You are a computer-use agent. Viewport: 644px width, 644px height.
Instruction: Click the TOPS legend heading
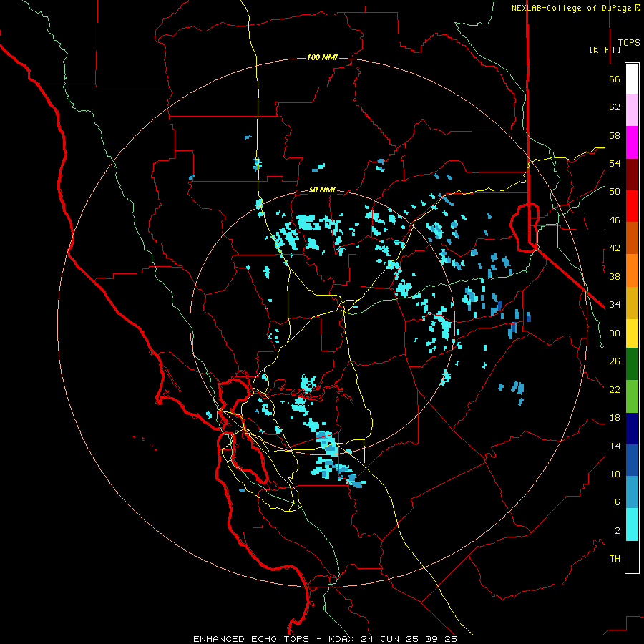(x=629, y=42)
